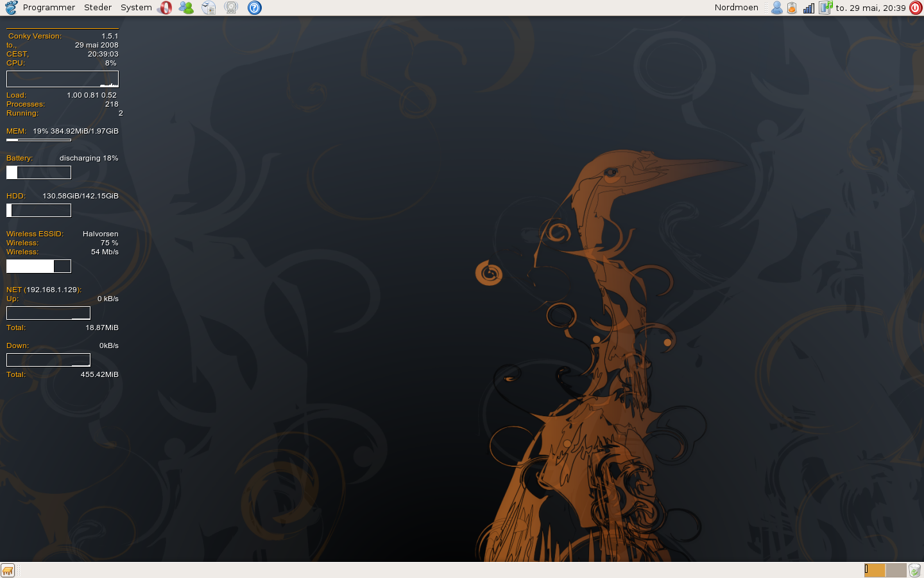924x578 pixels.
Task: Open the Trash applet in bottom panel
Action: point(915,570)
